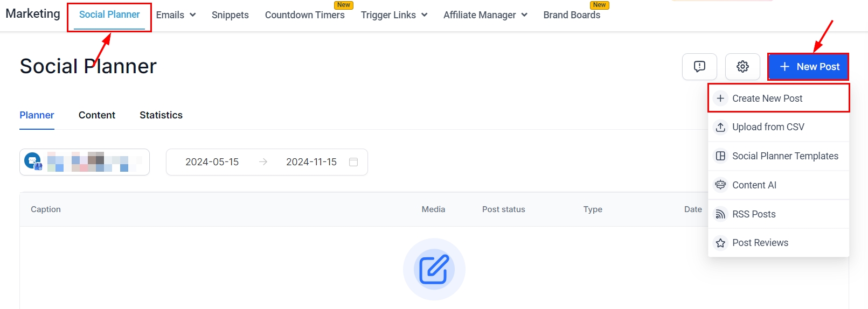Image resolution: width=868 pixels, height=309 pixels.
Task: Open the feedback icon button
Action: (x=699, y=67)
